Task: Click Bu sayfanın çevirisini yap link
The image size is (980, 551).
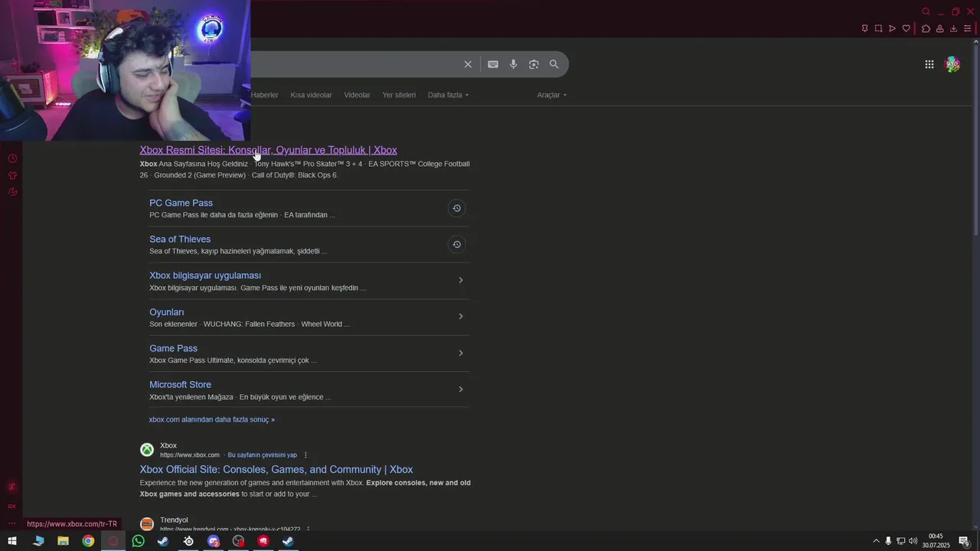Action: pyautogui.click(x=263, y=455)
